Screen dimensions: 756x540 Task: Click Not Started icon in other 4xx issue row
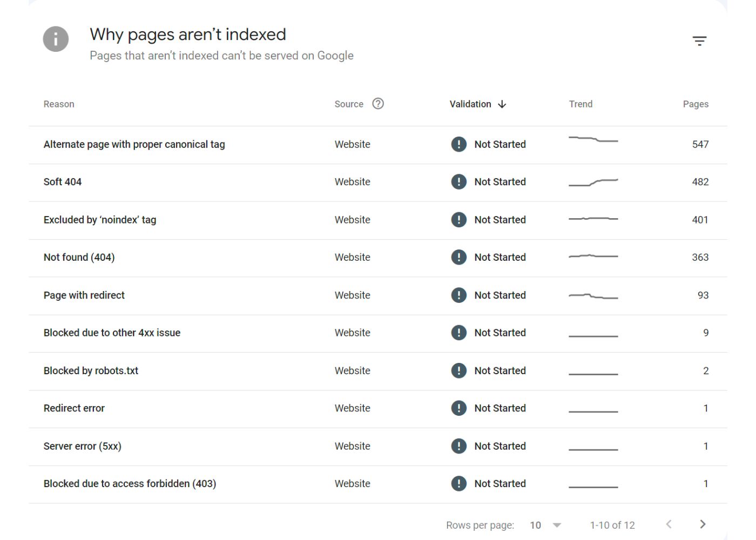458,333
